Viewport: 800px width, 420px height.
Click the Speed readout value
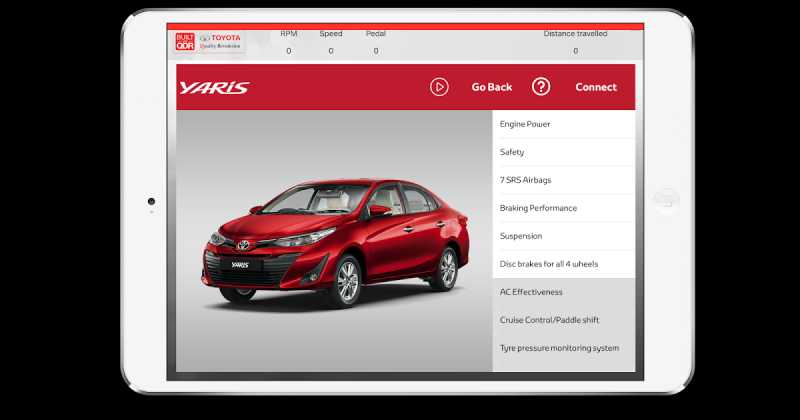(x=331, y=51)
